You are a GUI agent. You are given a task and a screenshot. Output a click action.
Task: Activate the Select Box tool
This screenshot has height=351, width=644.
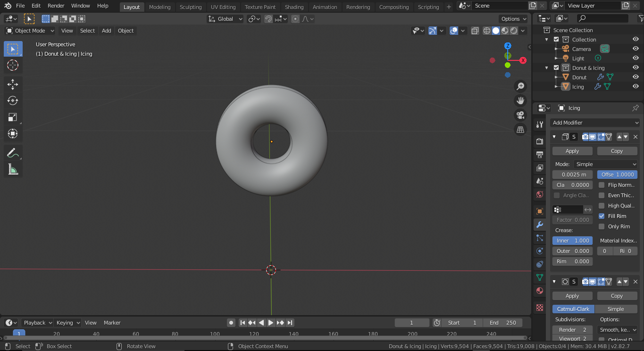coord(13,49)
